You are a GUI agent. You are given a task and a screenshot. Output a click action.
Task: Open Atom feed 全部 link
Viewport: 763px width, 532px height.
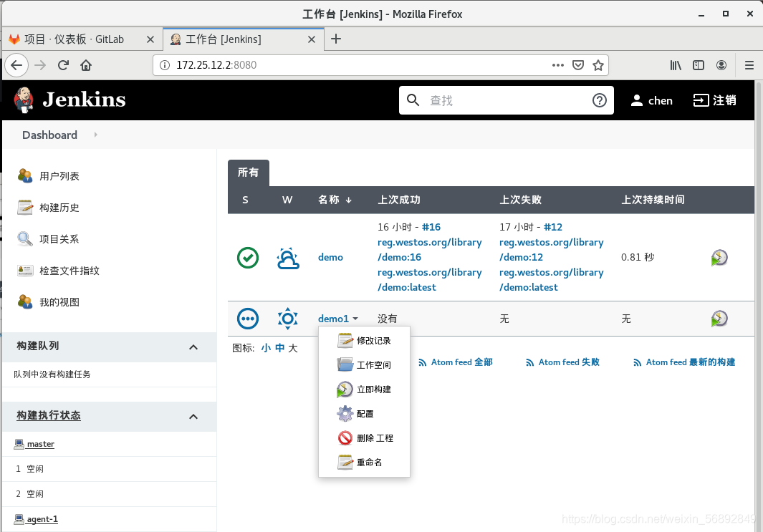456,362
